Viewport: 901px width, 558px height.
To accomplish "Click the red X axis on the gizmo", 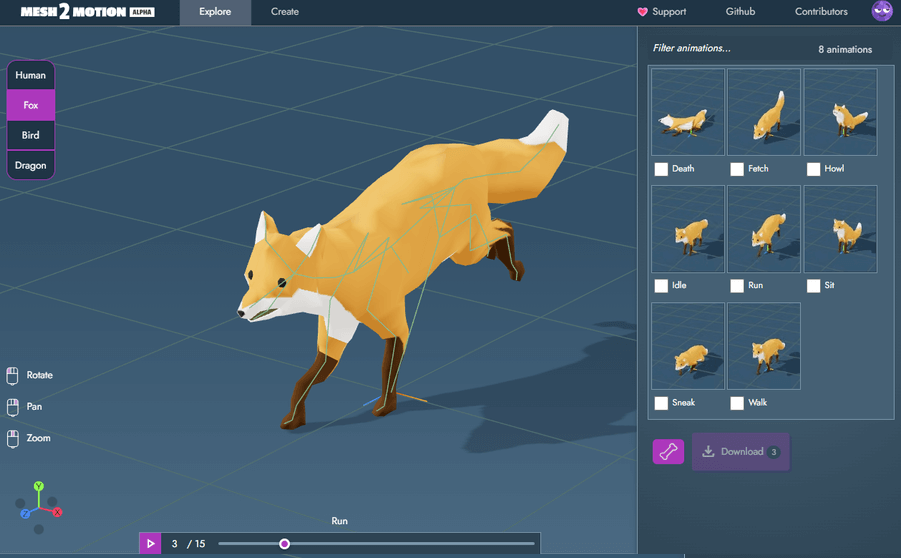I will [57, 512].
